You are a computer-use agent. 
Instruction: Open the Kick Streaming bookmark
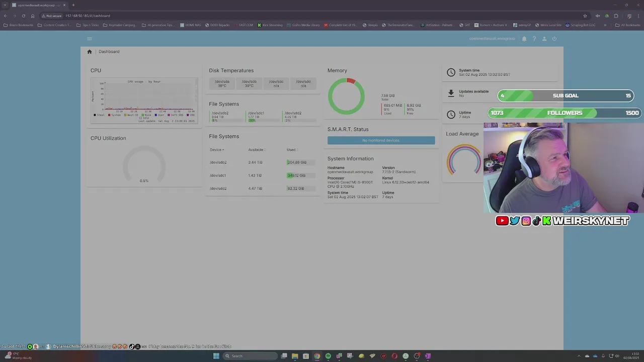tap(270, 25)
